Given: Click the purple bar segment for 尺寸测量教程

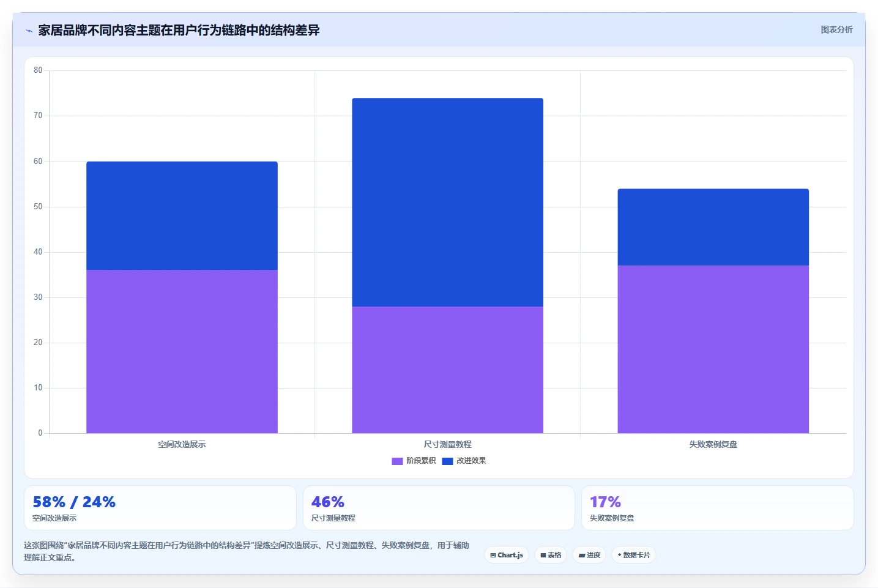Looking at the screenshot, I should coord(447,370).
